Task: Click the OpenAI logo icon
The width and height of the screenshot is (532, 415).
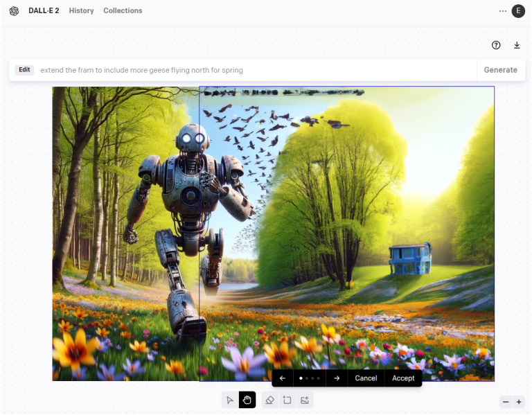Action: (x=14, y=11)
